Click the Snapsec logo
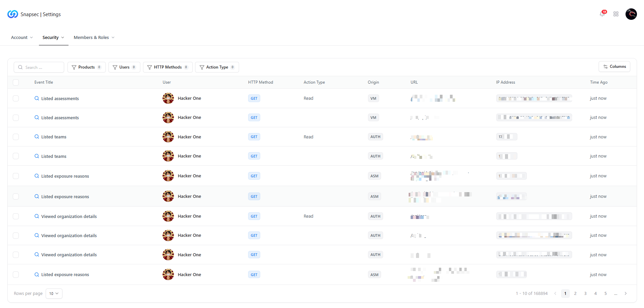 (12, 14)
